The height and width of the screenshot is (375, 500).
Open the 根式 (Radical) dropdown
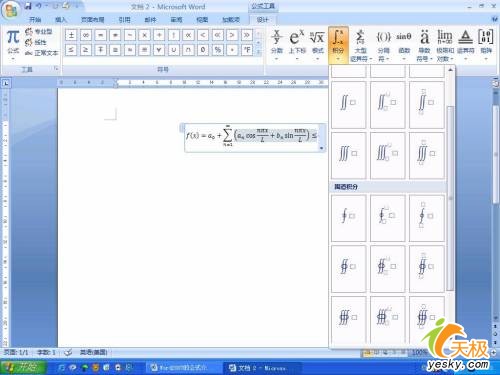click(317, 45)
